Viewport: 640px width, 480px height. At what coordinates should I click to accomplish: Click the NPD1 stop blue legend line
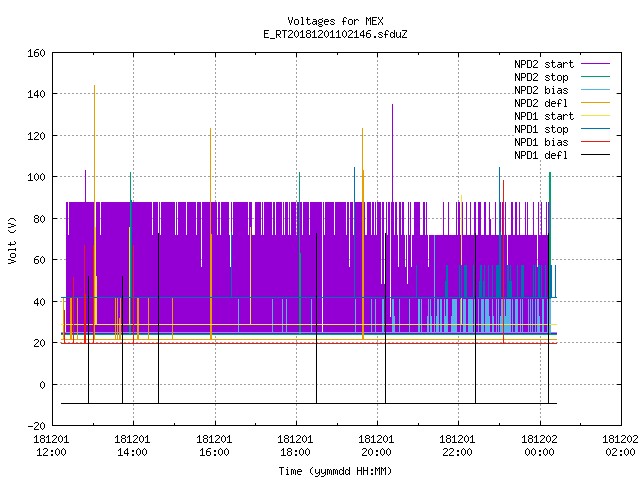(595, 129)
